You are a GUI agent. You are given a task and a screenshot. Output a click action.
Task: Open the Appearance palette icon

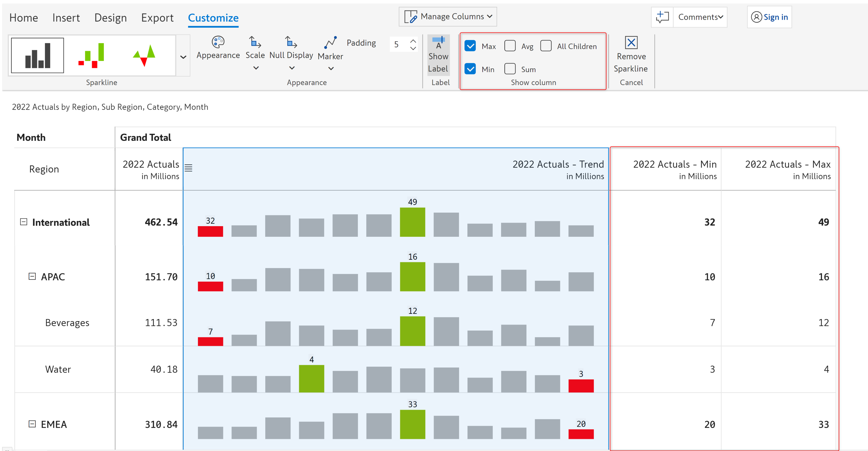218,42
